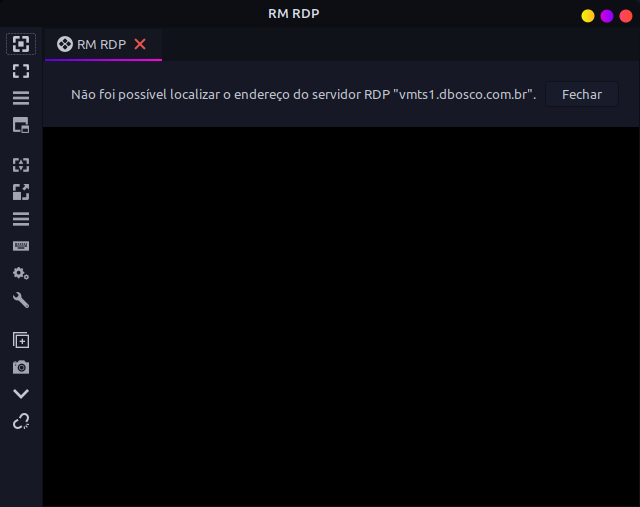Toggle fullscreen mode icon in sidebar

[x=21, y=71]
